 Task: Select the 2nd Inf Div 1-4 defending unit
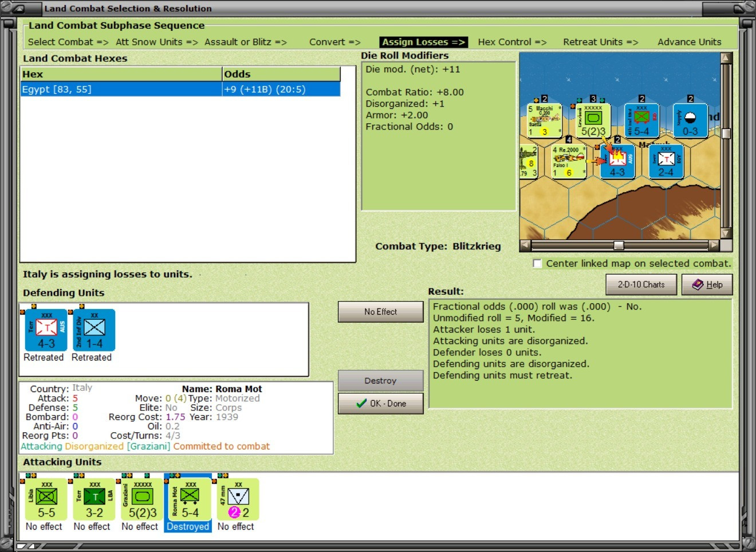point(94,330)
